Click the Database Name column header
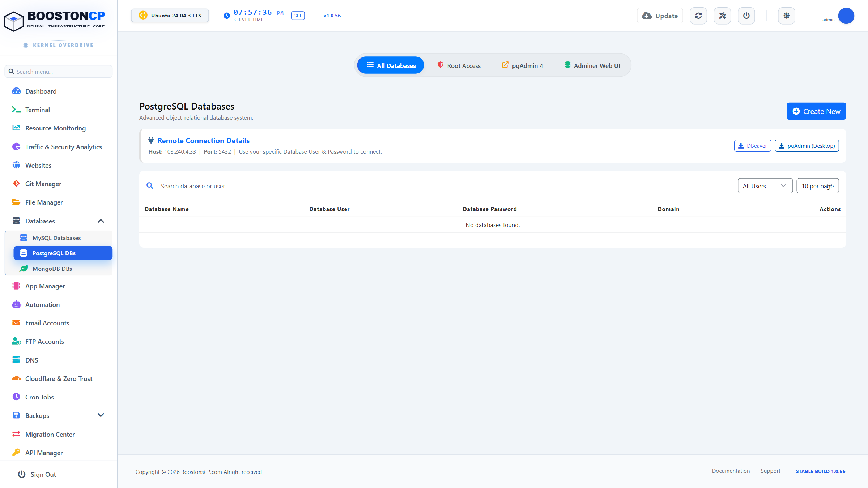Screen dimensions: 868x488 167,209
